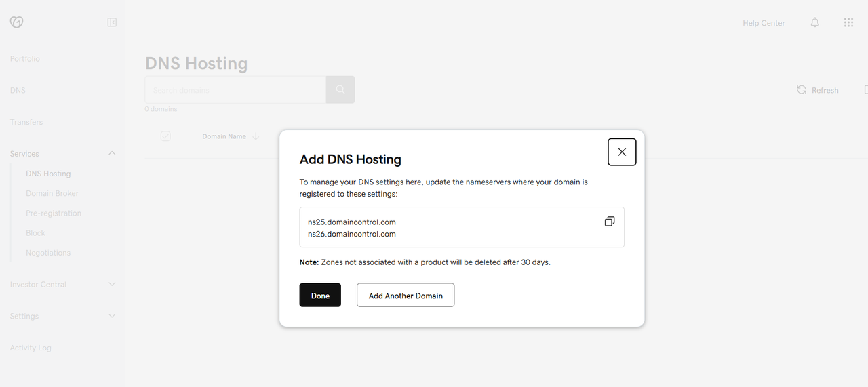Select Domain Broker under Services
This screenshot has height=387, width=868.
(52, 193)
